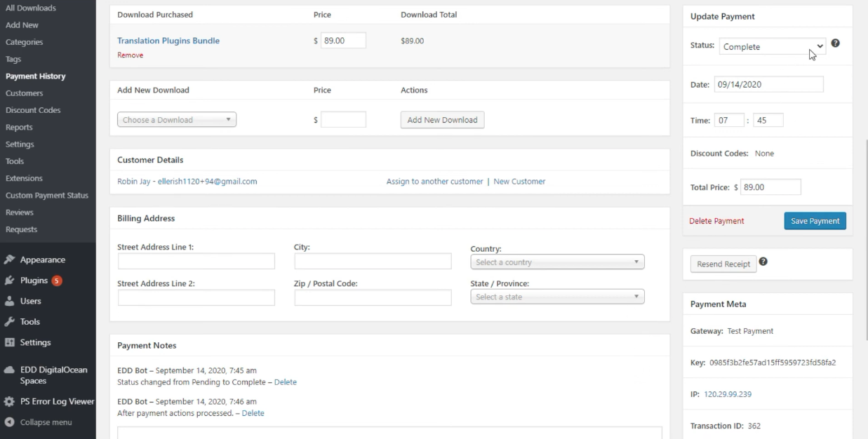Click the Add New Download button

(442, 120)
